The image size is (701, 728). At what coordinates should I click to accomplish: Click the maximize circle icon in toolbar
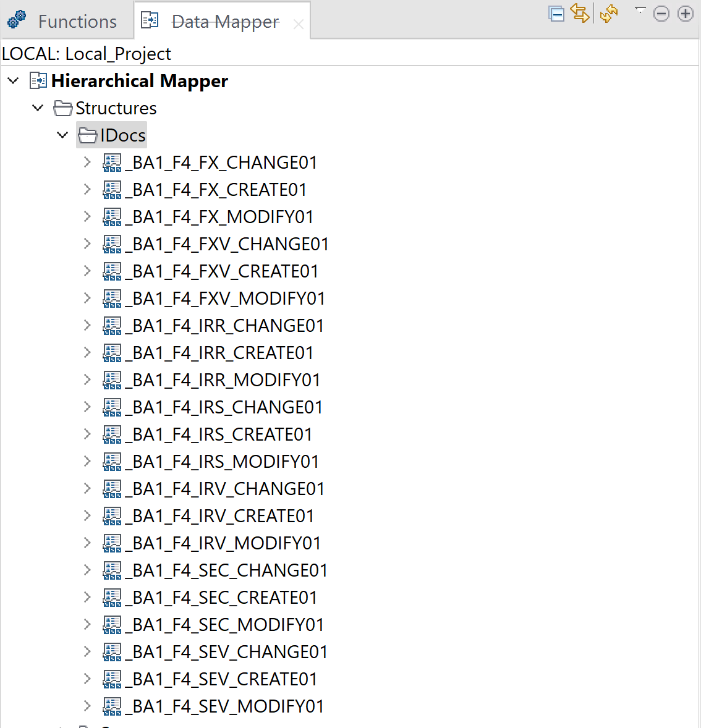click(x=685, y=14)
